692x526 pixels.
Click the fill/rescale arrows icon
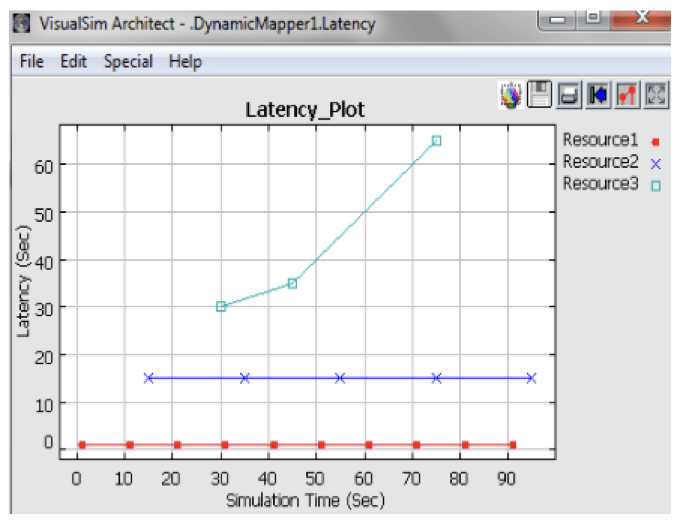656,95
